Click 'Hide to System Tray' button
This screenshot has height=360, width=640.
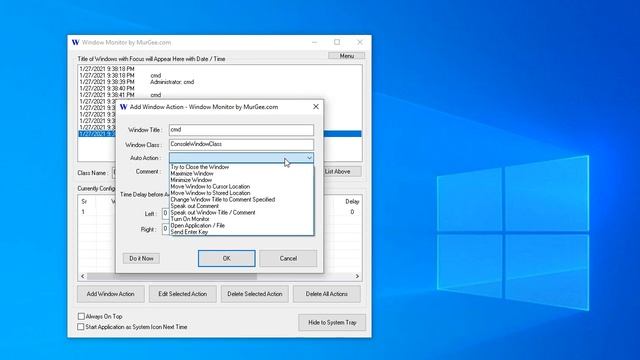tap(332, 322)
